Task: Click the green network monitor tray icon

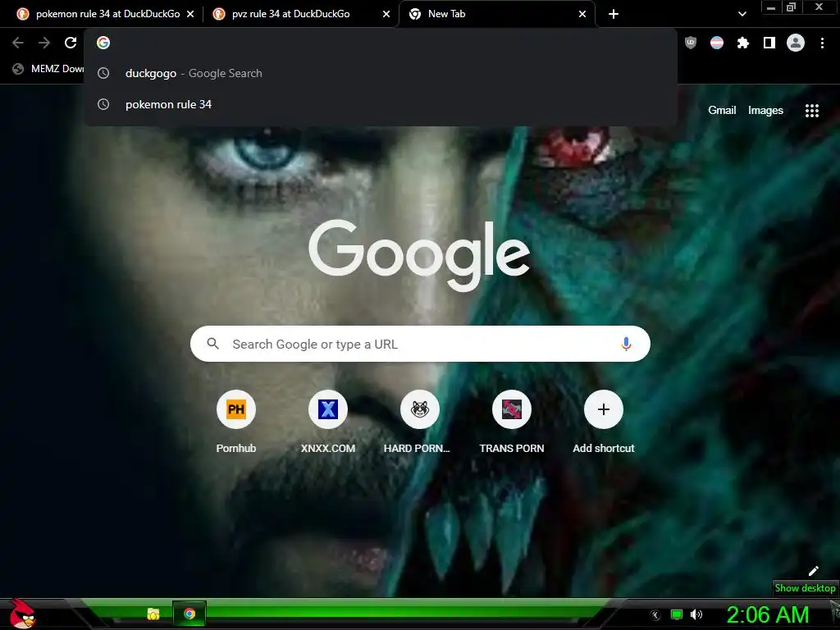Action: point(677,614)
